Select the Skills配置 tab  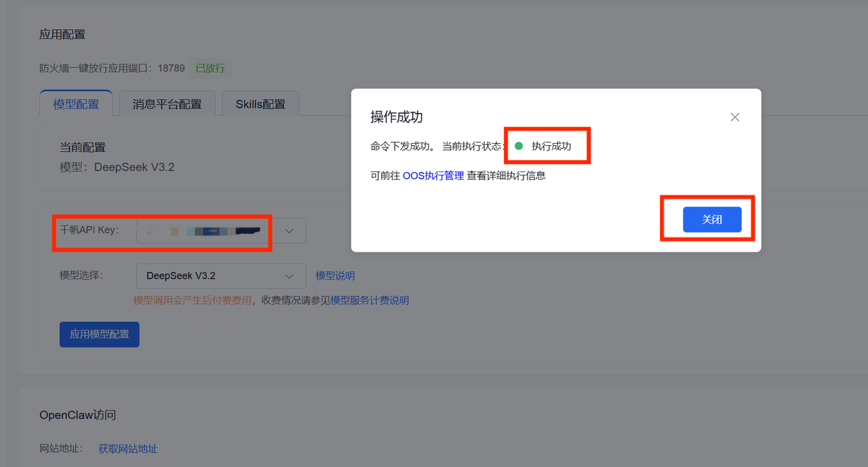[x=260, y=104]
